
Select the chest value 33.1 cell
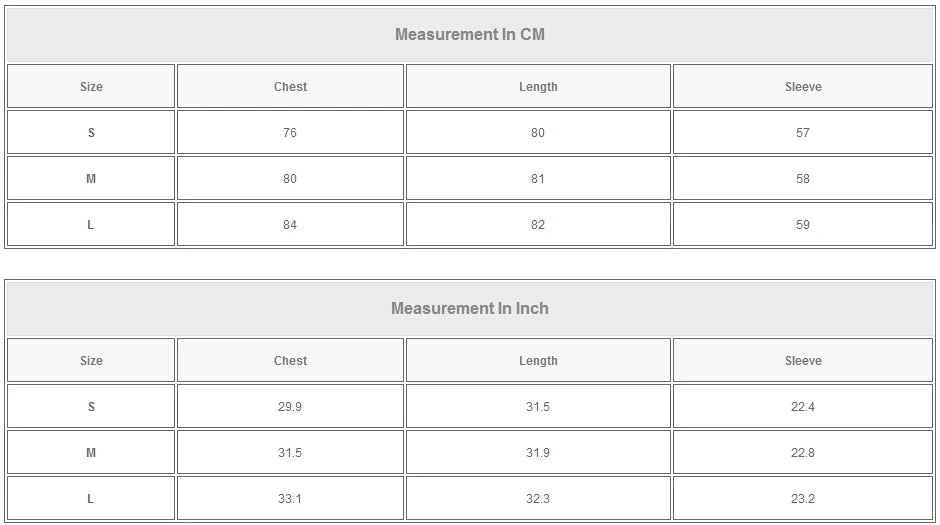point(290,499)
